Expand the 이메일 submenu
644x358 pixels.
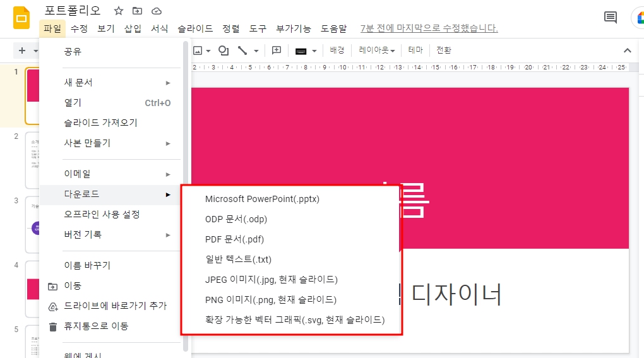pos(110,174)
